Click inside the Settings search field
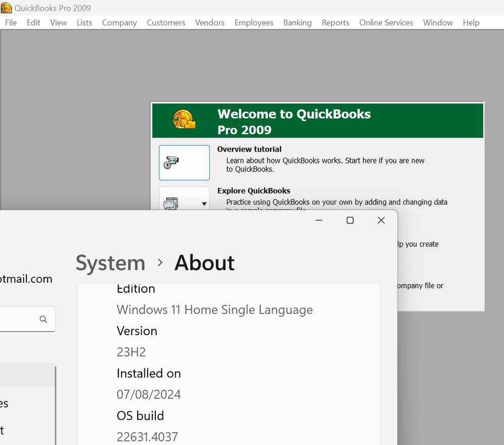 click(x=18, y=319)
